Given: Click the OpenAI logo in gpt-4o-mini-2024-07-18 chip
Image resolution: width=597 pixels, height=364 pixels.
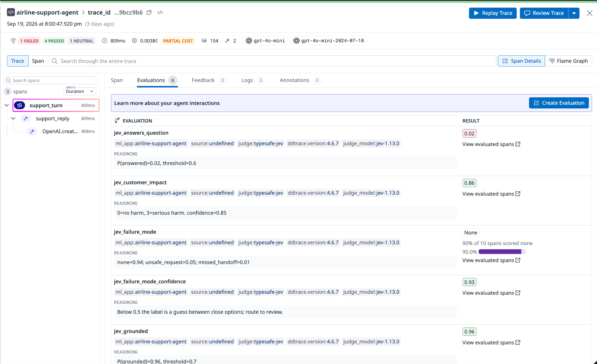Looking at the screenshot, I should click(x=296, y=41).
